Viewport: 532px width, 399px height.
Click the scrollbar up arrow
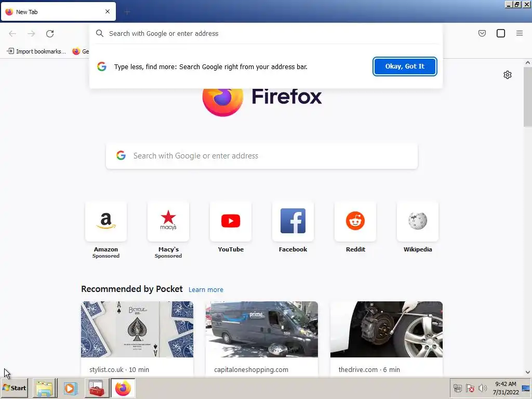tap(528, 62)
